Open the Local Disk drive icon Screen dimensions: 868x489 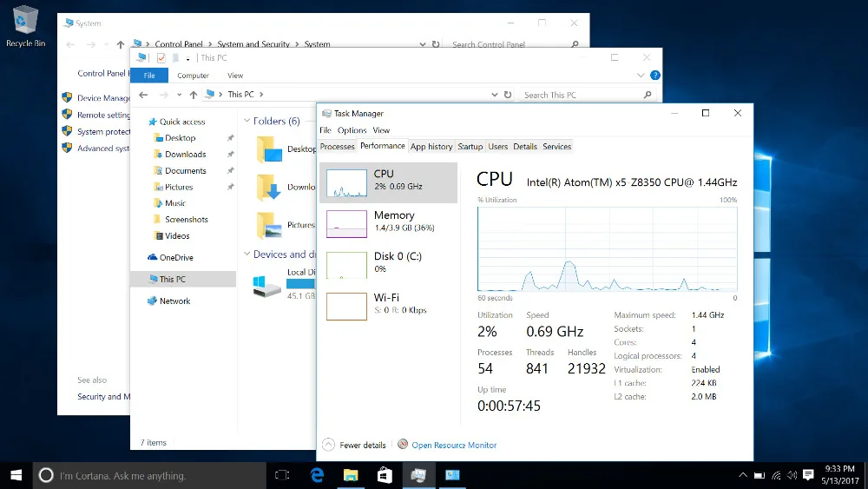coord(266,285)
